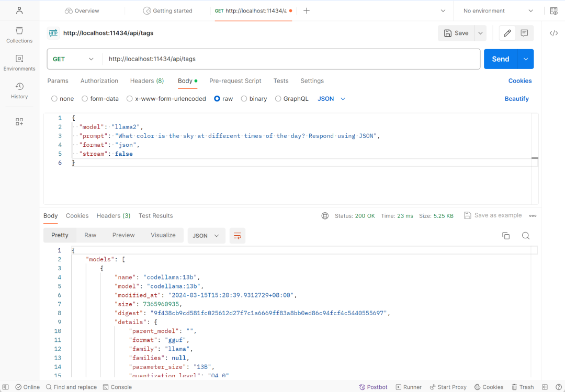Open the No environment selector
Image resolution: width=565 pixels, height=392 pixels.
point(498,10)
